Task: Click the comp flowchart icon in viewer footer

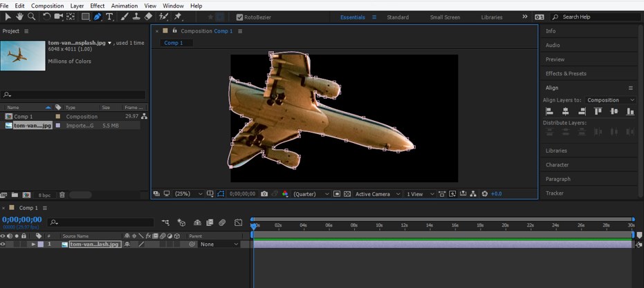Action: coord(472,194)
